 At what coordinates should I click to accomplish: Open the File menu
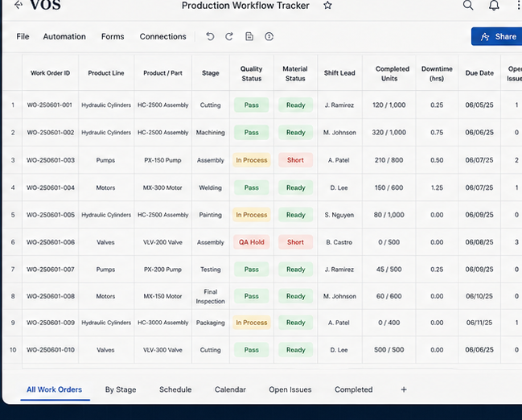coord(23,36)
